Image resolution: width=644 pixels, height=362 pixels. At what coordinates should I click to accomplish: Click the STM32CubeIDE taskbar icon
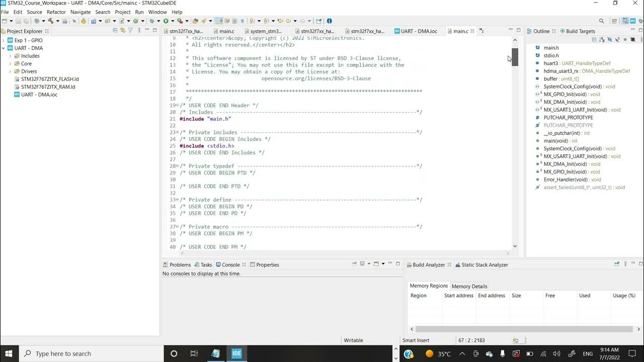coord(236,353)
